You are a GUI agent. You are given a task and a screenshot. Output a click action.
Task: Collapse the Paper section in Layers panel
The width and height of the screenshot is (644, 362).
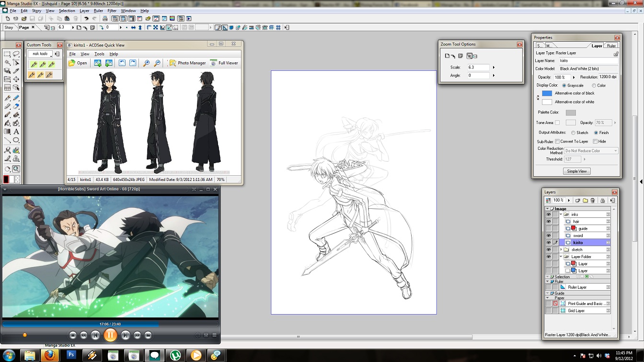tap(548, 298)
